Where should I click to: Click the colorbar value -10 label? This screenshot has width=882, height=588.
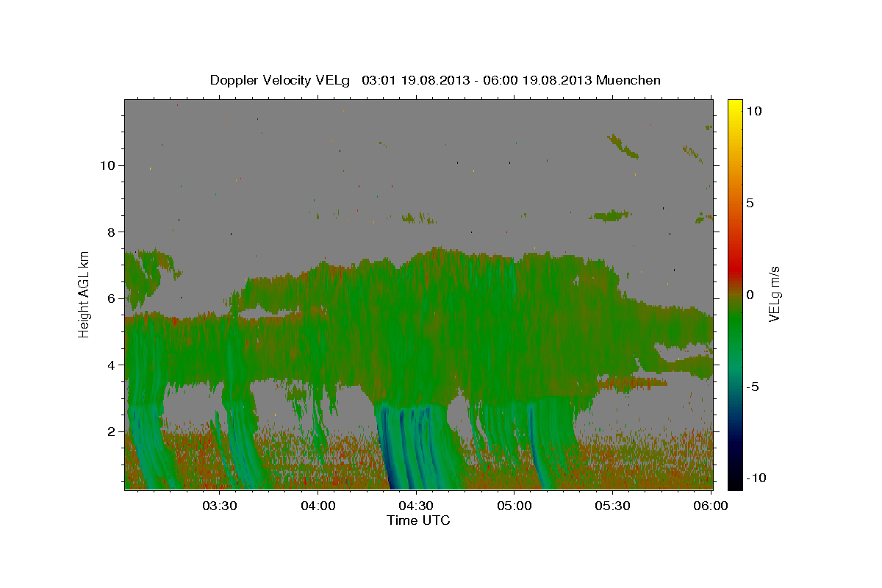pyautogui.click(x=756, y=478)
